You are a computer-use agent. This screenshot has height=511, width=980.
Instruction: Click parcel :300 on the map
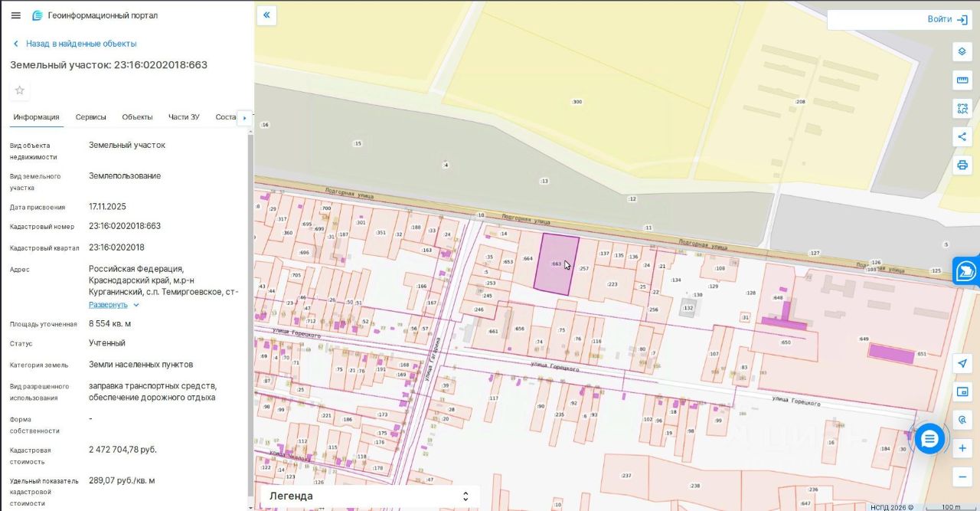[577, 102]
